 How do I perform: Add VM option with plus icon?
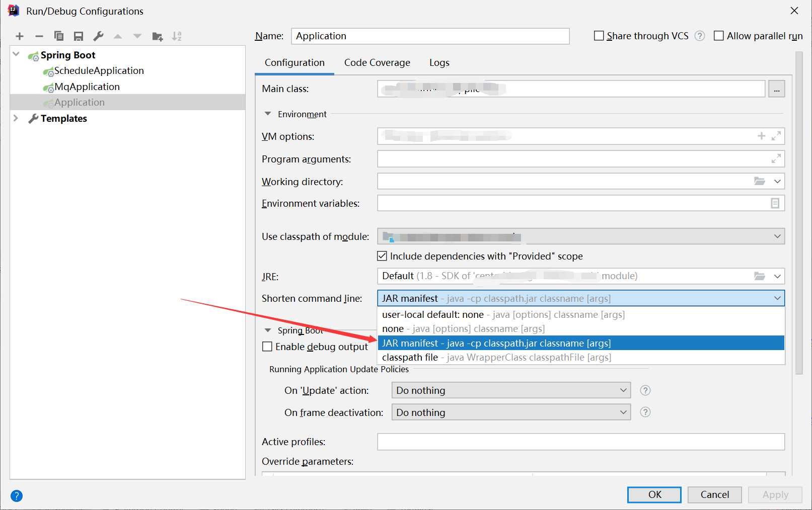[x=762, y=136]
